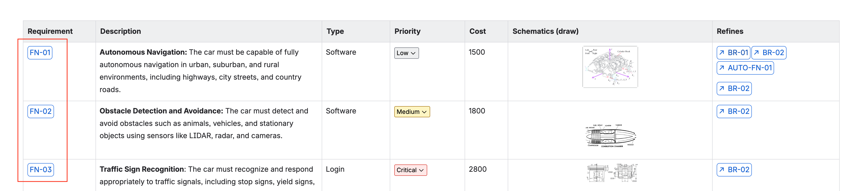The height and width of the screenshot is (191, 868).
Task: Open the cylinder block schematic thumbnail
Action: (x=610, y=67)
